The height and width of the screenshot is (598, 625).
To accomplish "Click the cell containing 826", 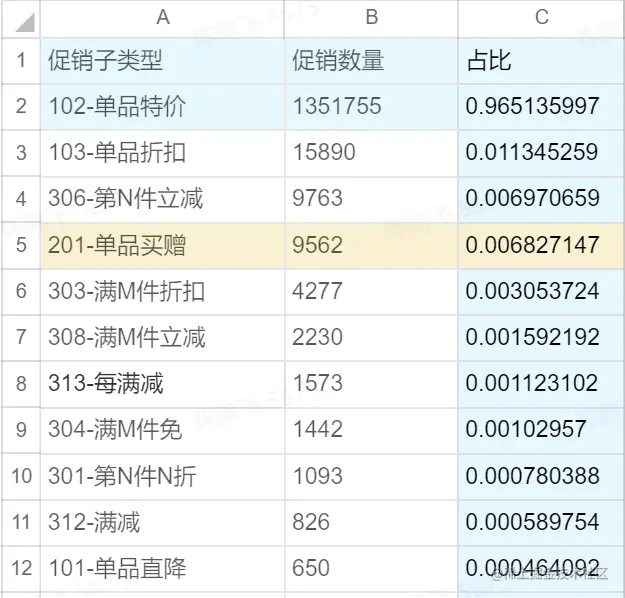I will tap(371, 523).
